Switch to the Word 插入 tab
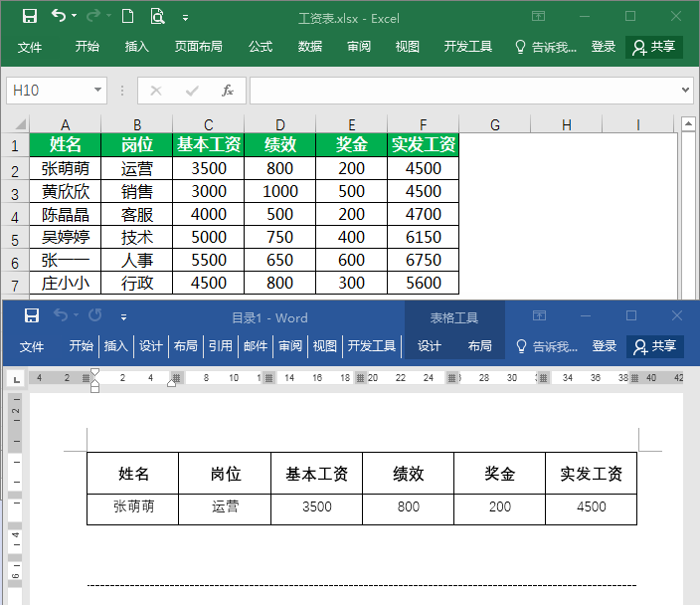 [115, 346]
